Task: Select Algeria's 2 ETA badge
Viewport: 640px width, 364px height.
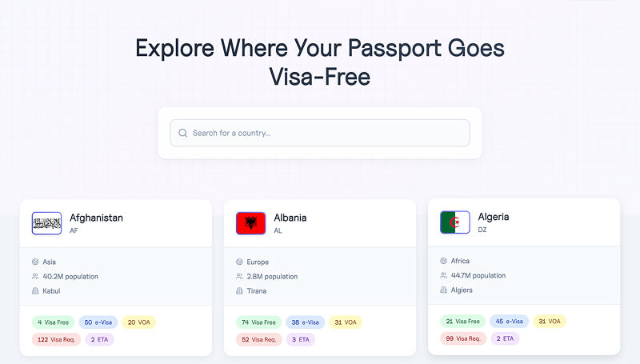Action: (504, 338)
